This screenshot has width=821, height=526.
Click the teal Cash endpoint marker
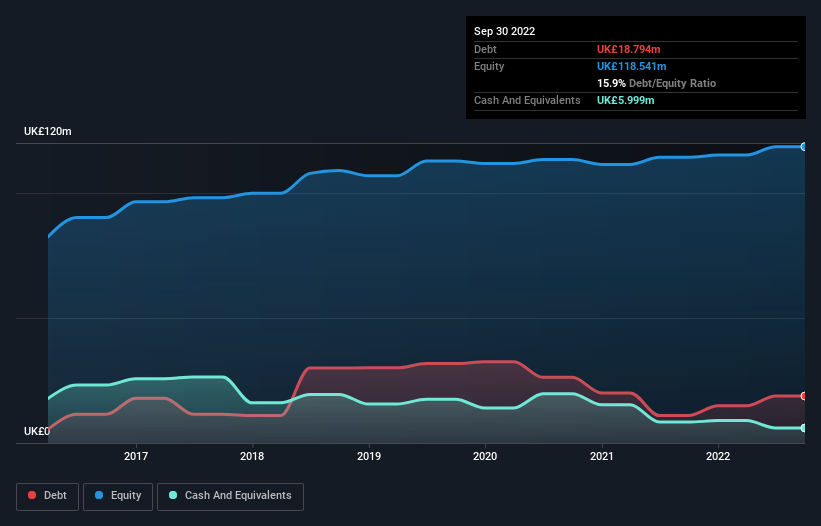pyautogui.click(x=804, y=428)
